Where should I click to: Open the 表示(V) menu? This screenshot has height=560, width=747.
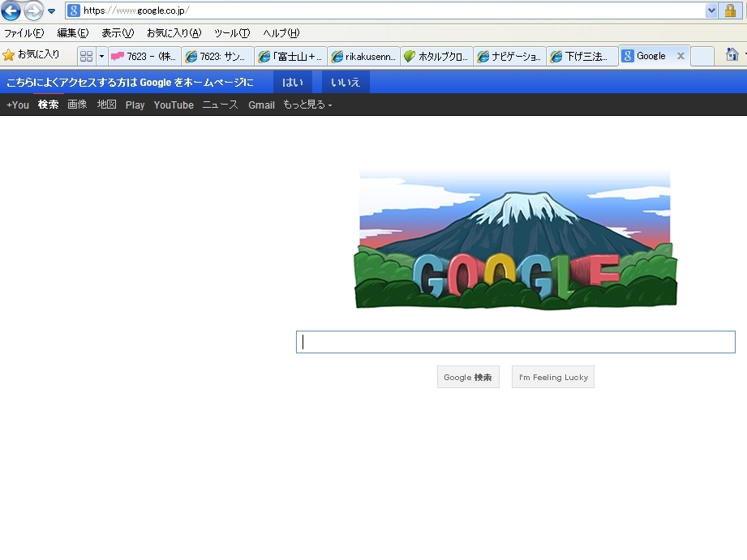tap(118, 33)
